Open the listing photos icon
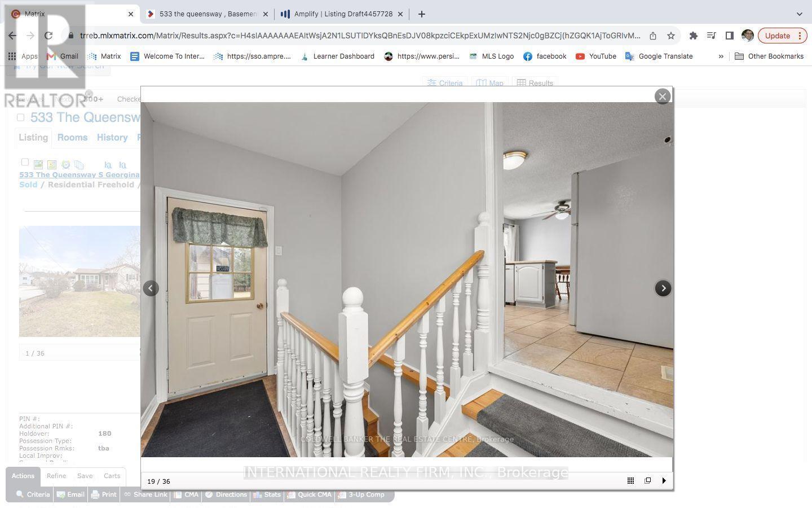This screenshot has width=812, height=508. pyautogui.click(x=38, y=165)
